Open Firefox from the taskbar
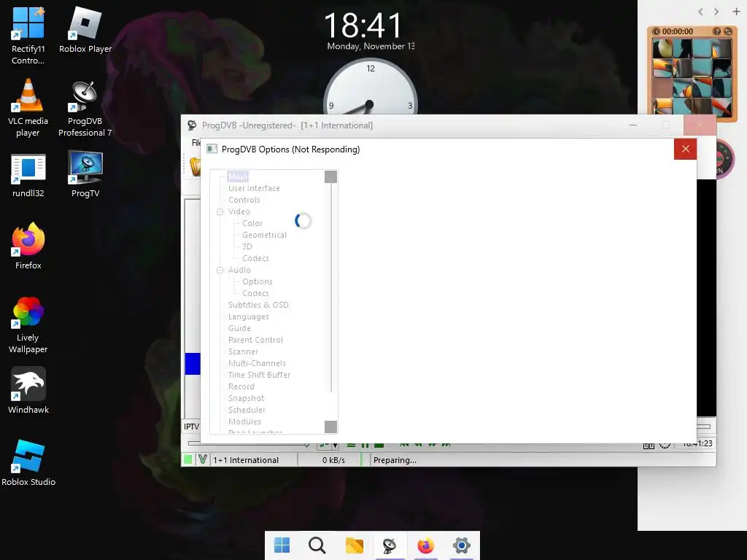Viewport: 747px width, 560px height. pyautogui.click(x=425, y=545)
